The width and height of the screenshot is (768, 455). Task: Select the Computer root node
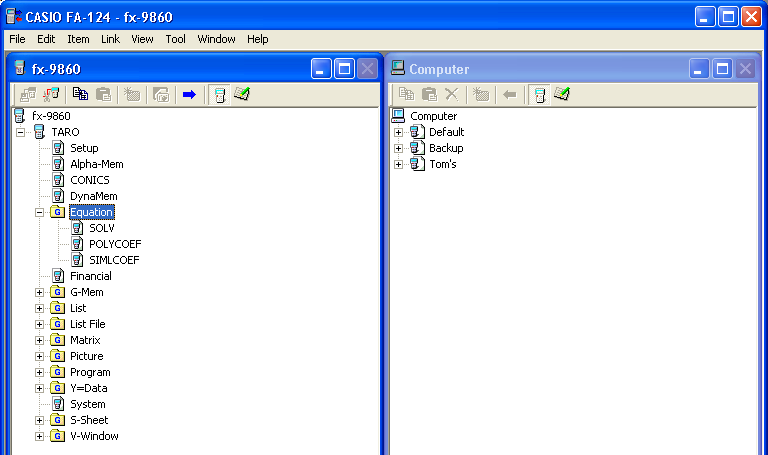click(433, 116)
